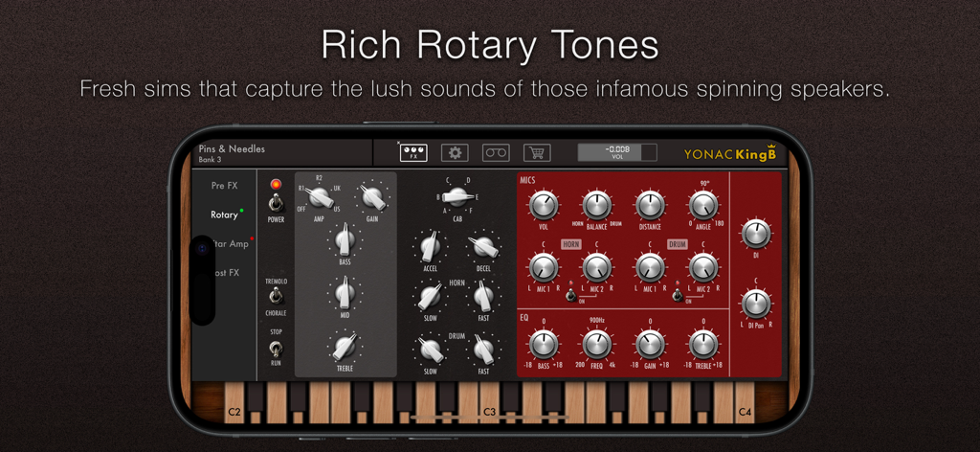This screenshot has width=980, height=452.
Task: Switch to the Pre FX tab
Action: click(x=224, y=186)
